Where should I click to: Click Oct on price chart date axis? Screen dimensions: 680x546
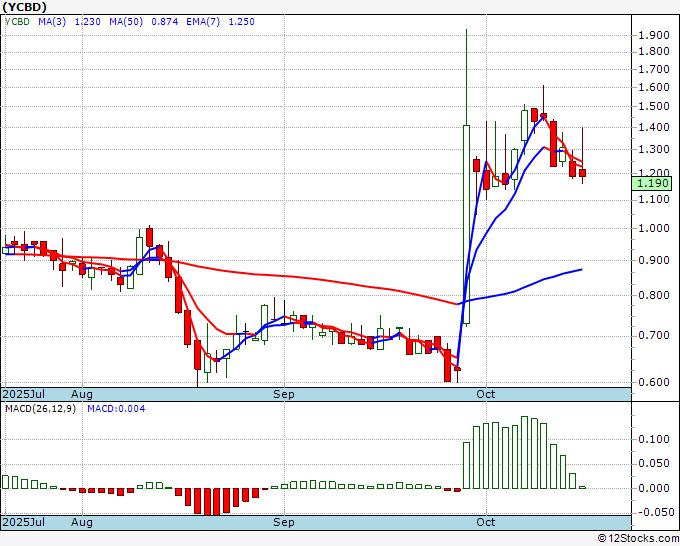click(486, 395)
